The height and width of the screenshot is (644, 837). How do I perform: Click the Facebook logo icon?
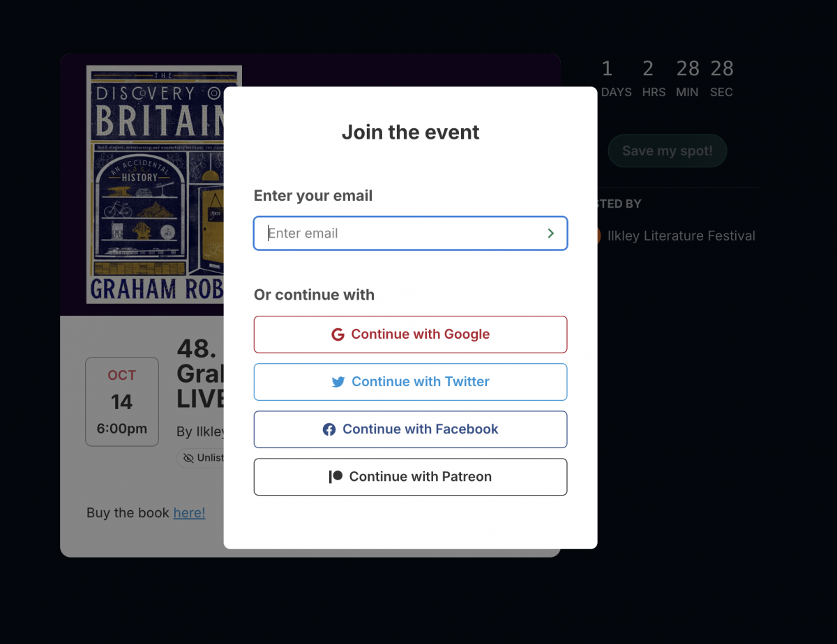tap(329, 429)
